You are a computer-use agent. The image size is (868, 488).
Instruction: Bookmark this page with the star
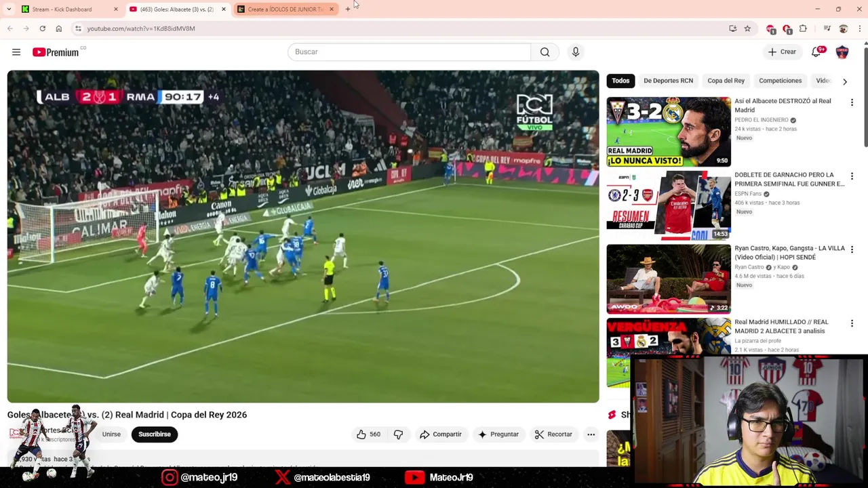pyautogui.click(x=747, y=28)
